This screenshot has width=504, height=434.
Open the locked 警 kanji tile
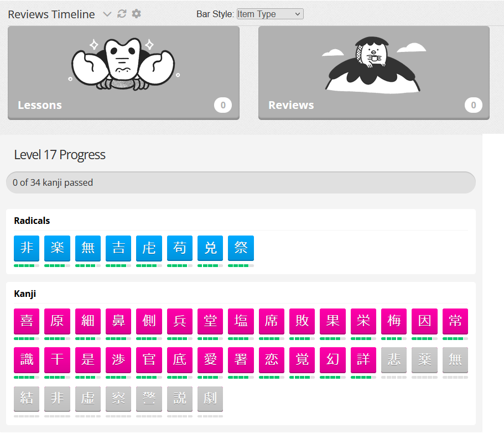pos(149,399)
